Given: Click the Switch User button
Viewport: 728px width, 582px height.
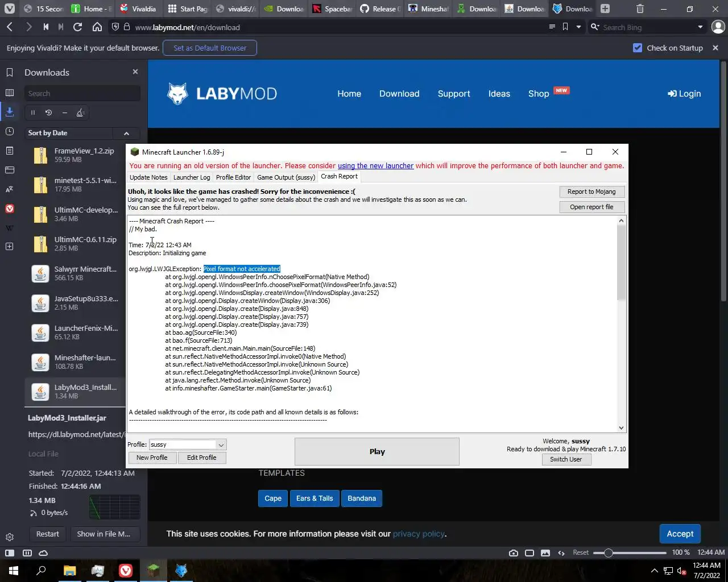Looking at the screenshot, I should tap(566, 459).
